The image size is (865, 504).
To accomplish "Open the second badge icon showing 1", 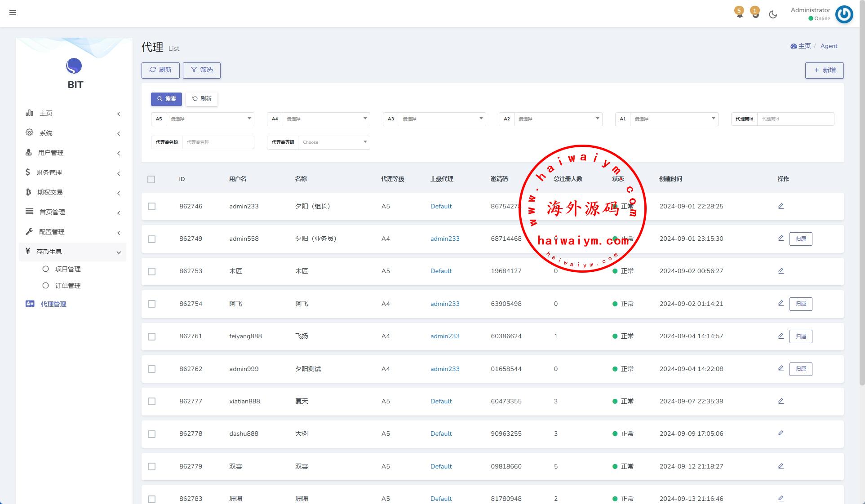I will [755, 13].
